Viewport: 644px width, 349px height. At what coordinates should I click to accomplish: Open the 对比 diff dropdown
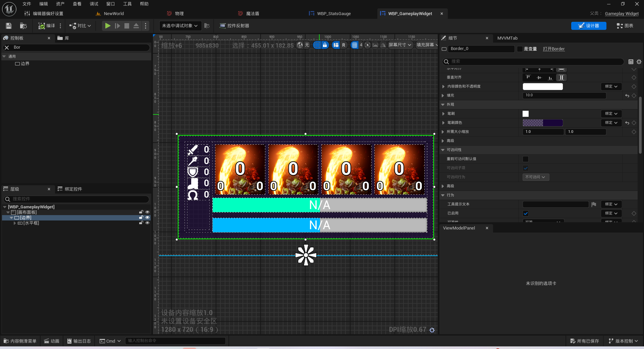[x=80, y=26]
